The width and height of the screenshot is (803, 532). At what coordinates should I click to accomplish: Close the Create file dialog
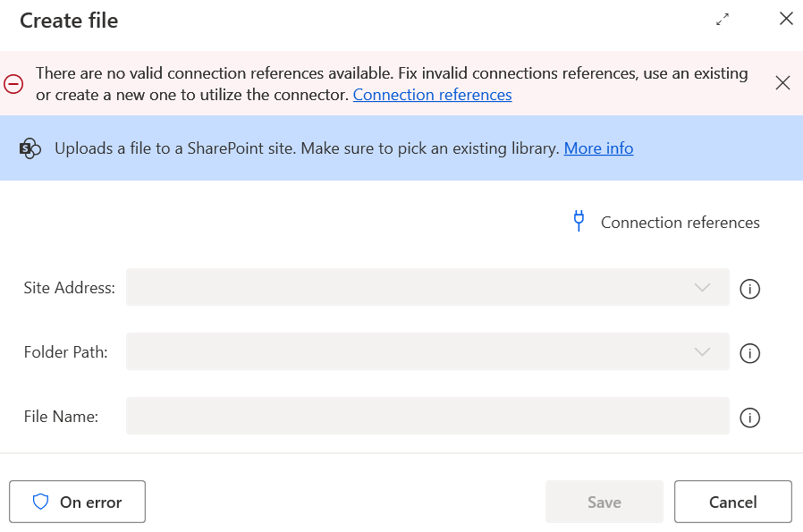[786, 19]
